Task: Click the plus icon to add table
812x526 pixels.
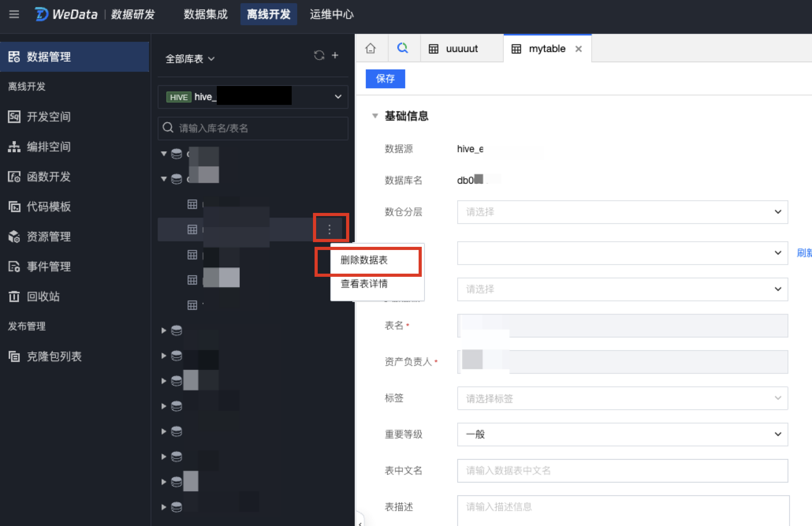Action: coord(335,56)
